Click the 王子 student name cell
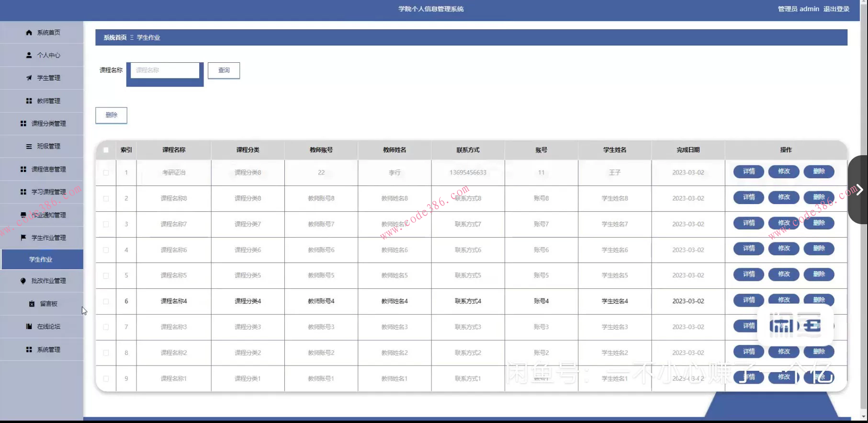This screenshot has width=868, height=423. (x=615, y=172)
